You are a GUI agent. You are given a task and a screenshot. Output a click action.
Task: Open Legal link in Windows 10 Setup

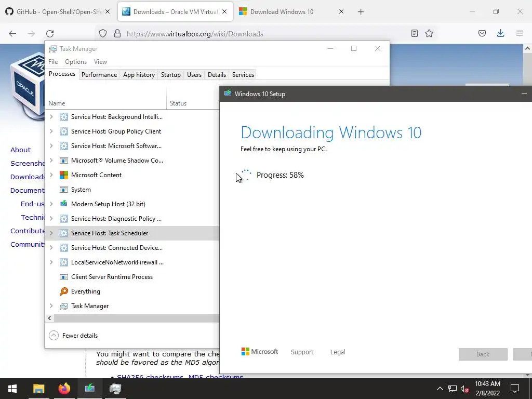(338, 352)
